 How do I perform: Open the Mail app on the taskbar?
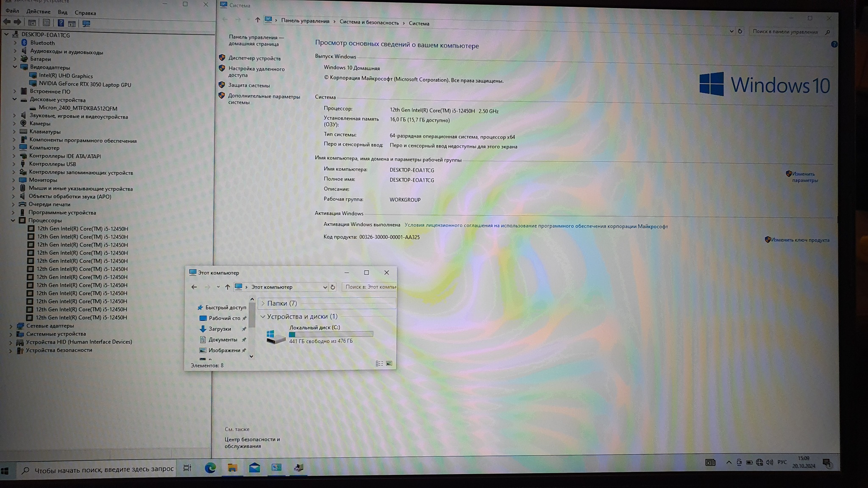click(x=254, y=468)
